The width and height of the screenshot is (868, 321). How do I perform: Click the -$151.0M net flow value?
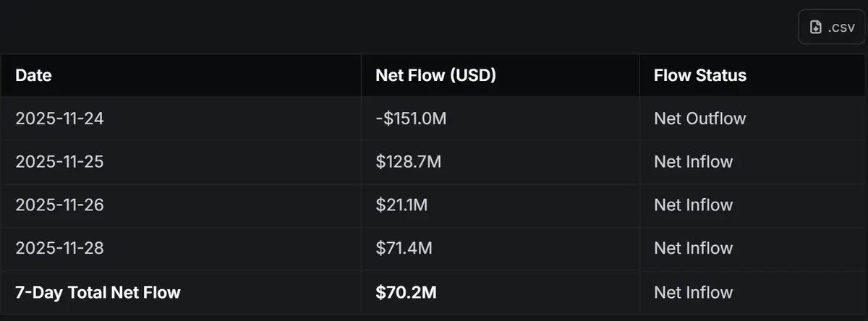pos(411,119)
